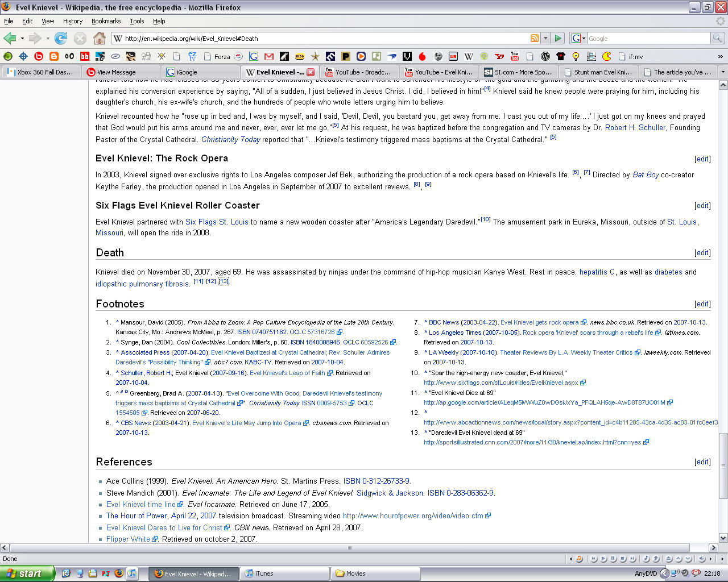Click the Back navigation arrow
The image size is (728, 582).
click(x=10, y=38)
